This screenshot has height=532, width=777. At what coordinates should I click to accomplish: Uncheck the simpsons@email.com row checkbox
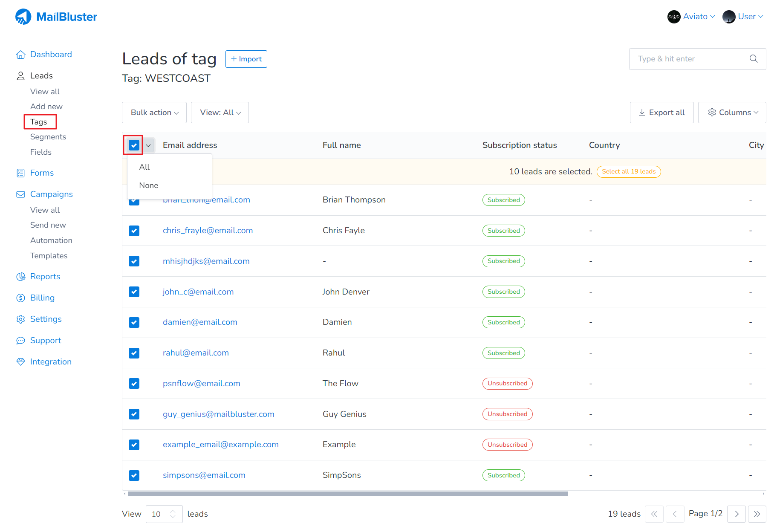coord(134,475)
